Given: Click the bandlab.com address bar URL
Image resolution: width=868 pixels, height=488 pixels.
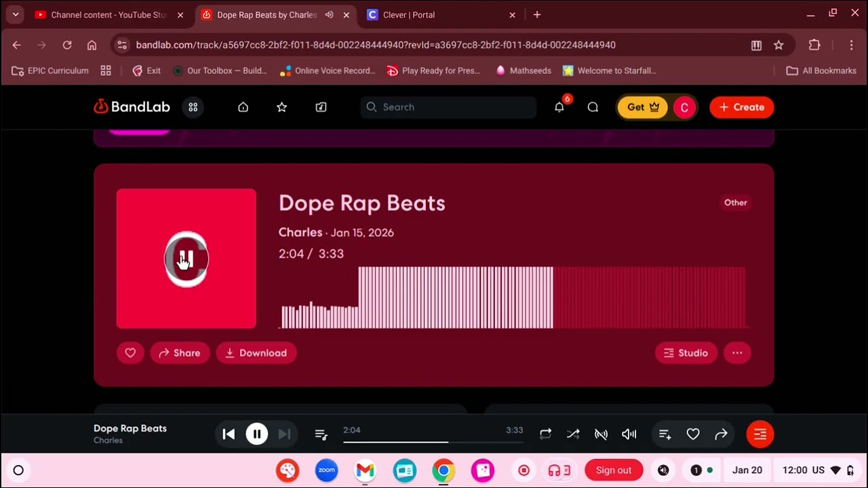Looking at the screenshot, I should (376, 45).
